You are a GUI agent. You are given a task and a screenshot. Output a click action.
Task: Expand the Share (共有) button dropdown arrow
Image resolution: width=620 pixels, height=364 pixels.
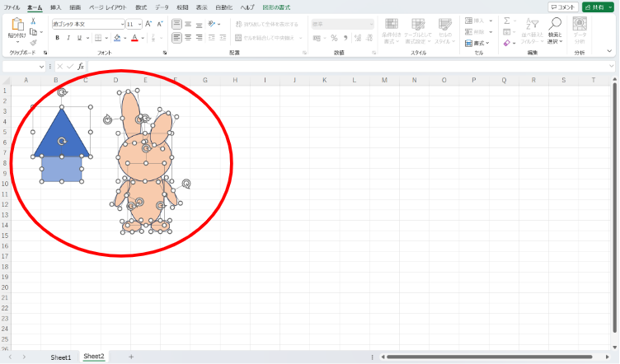[x=610, y=7]
